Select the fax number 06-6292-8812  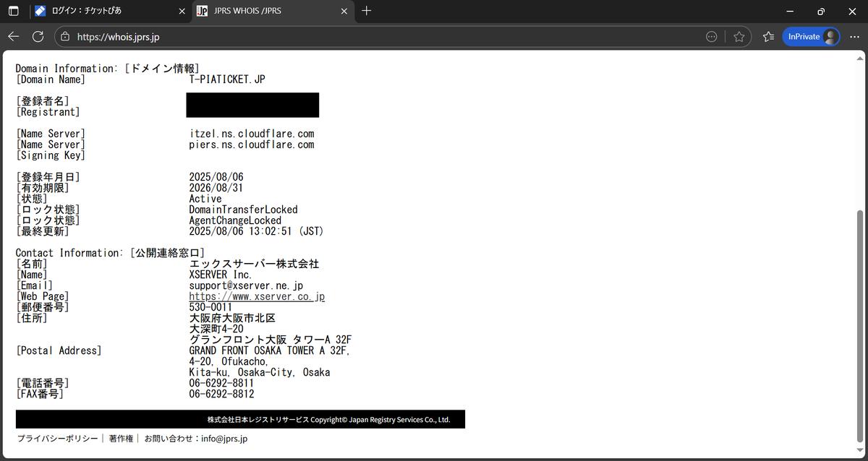221,394
